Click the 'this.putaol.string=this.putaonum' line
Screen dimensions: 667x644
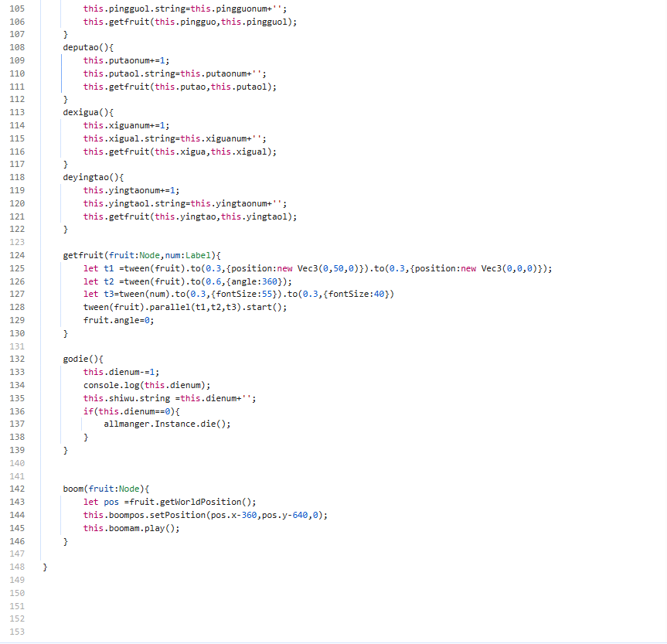coord(175,74)
